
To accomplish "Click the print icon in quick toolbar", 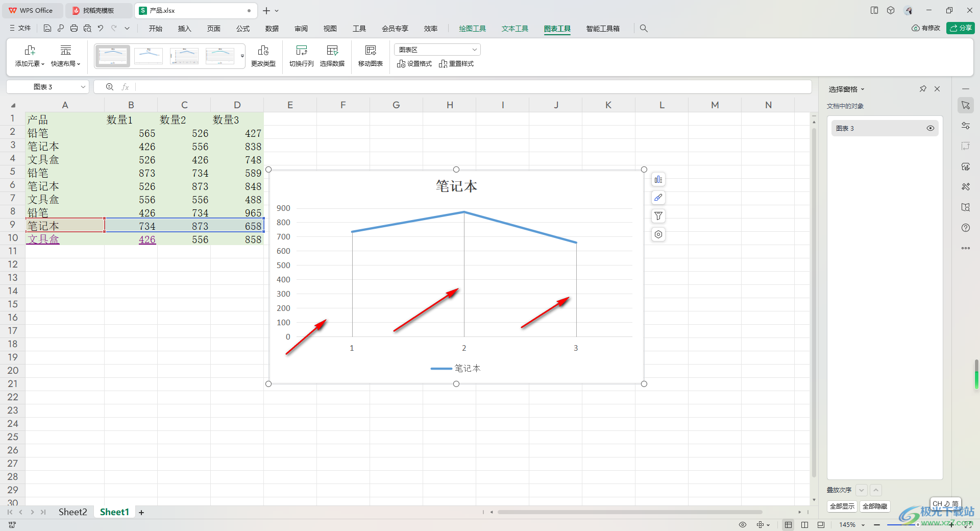I will point(74,29).
